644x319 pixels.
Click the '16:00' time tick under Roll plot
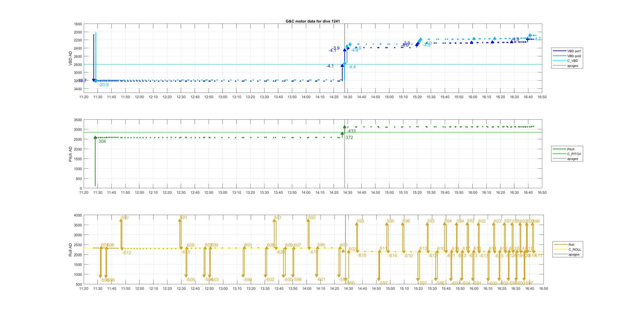[x=473, y=289]
